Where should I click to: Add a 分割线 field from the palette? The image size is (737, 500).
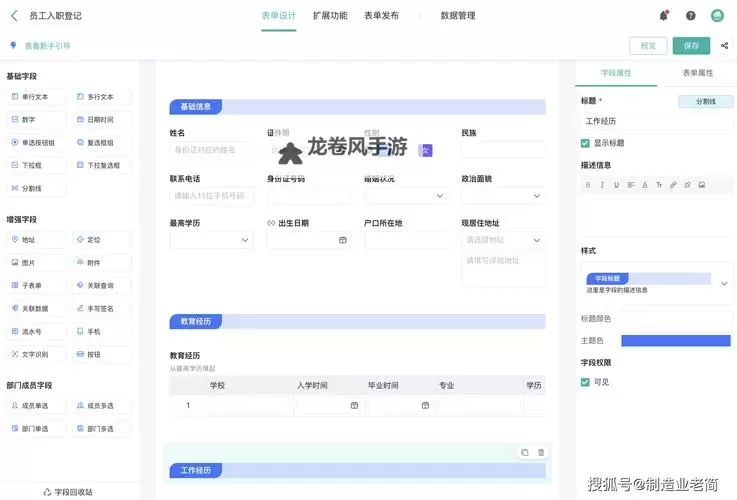(x=36, y=188)
